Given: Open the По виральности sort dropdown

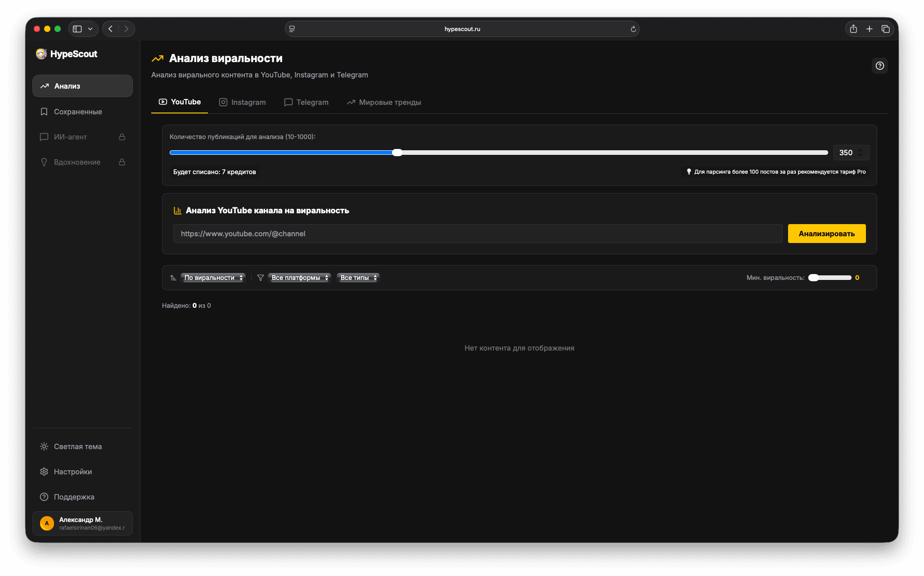Looking at the screenshot, I should (213, 278).
